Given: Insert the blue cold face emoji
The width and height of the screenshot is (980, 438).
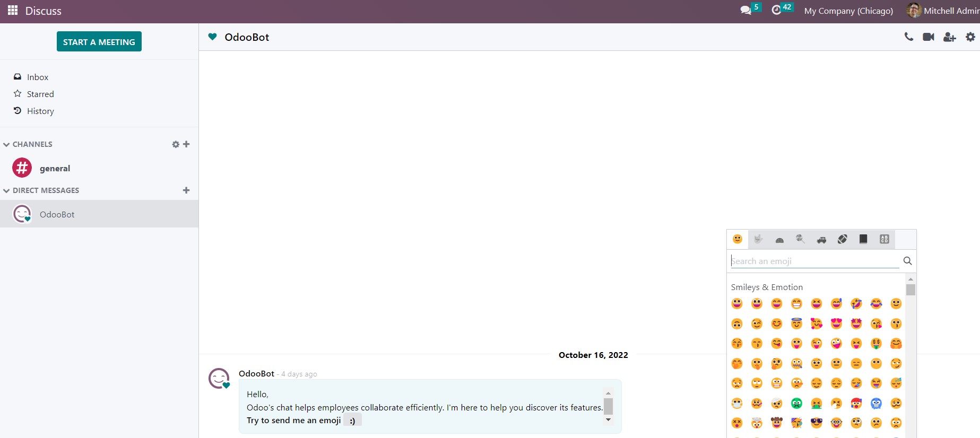Looking at the screenshot, I should (x=877, y=404).
